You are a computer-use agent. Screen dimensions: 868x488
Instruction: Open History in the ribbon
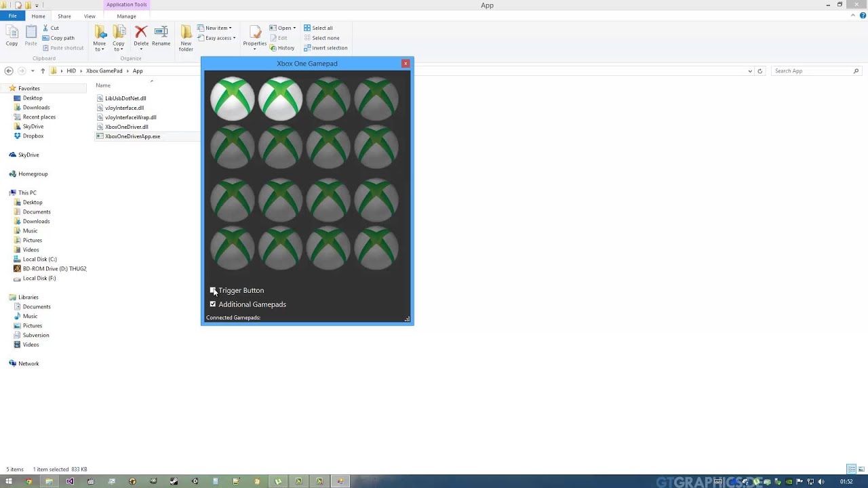282,48
